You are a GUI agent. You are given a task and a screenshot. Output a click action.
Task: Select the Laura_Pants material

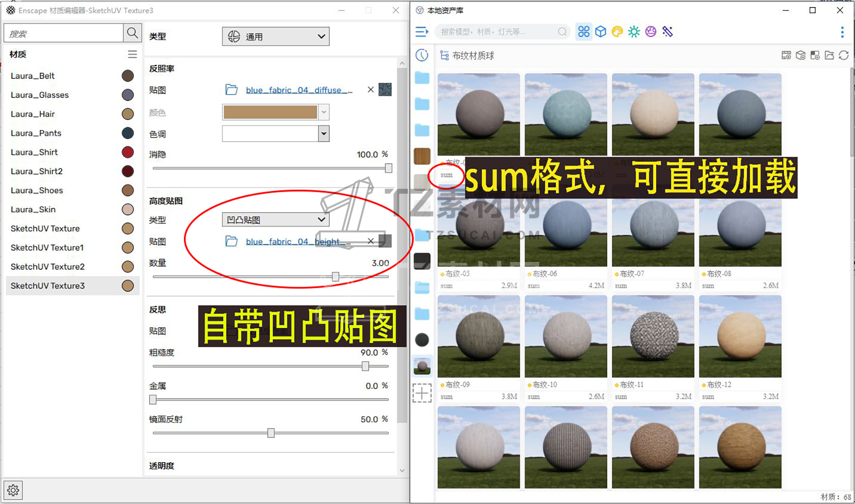coord(72,133)
